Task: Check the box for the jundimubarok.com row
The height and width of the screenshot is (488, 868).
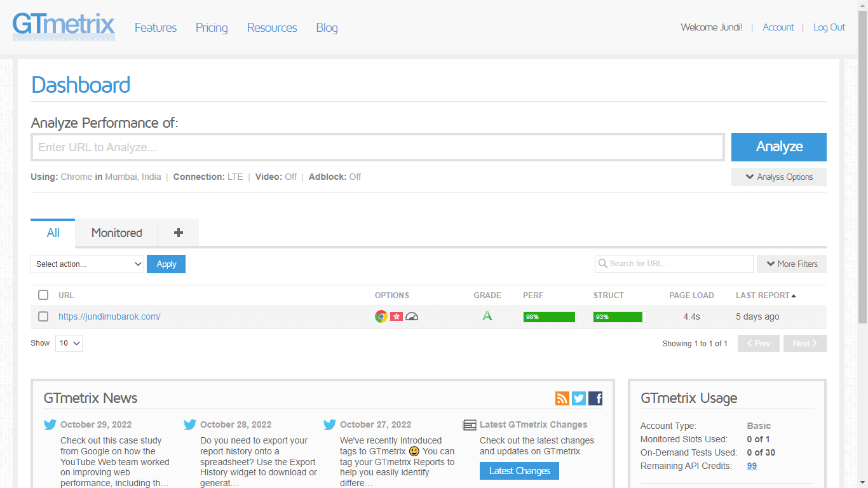Action: point(43,316)
